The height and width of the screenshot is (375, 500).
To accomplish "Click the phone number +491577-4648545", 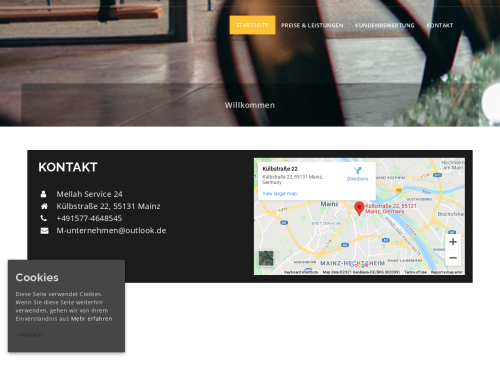I will [x=89, y=218].
